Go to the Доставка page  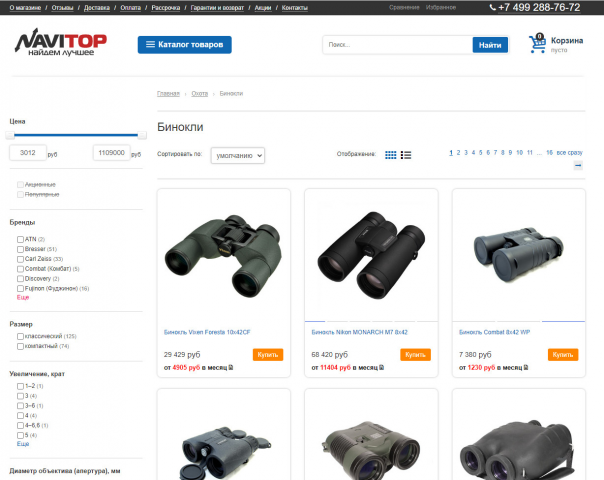click(97, 8)
